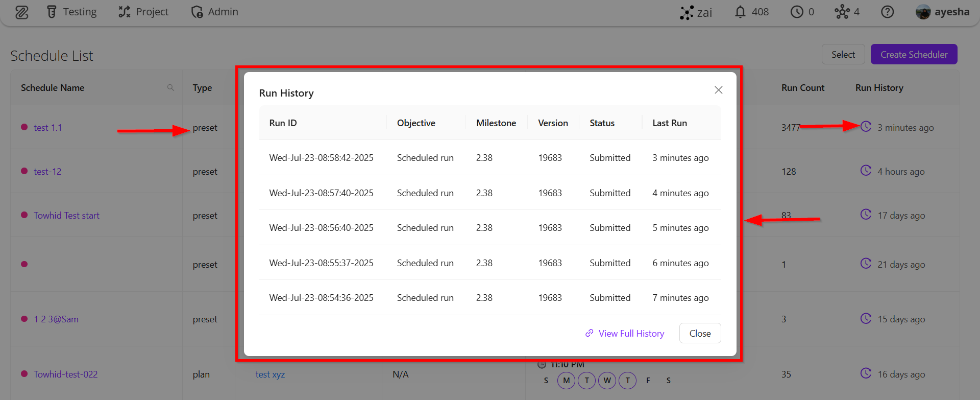This screenshot has height=400, width=980.
Task: Click the network nodes icon showing 4
Action: [x=842, y=12]
